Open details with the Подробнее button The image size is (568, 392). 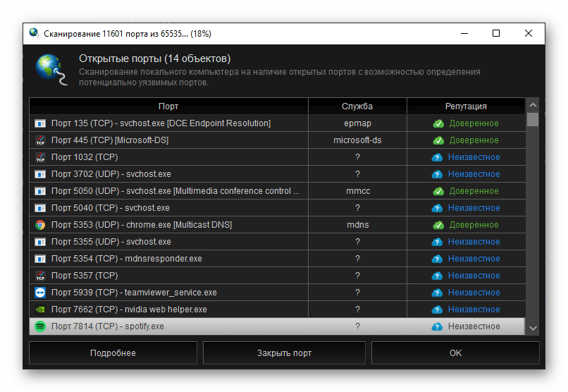113,353
